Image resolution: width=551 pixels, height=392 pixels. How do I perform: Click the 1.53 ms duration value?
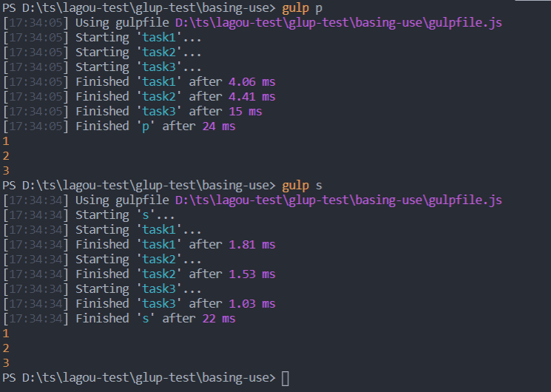pos(252,274)
